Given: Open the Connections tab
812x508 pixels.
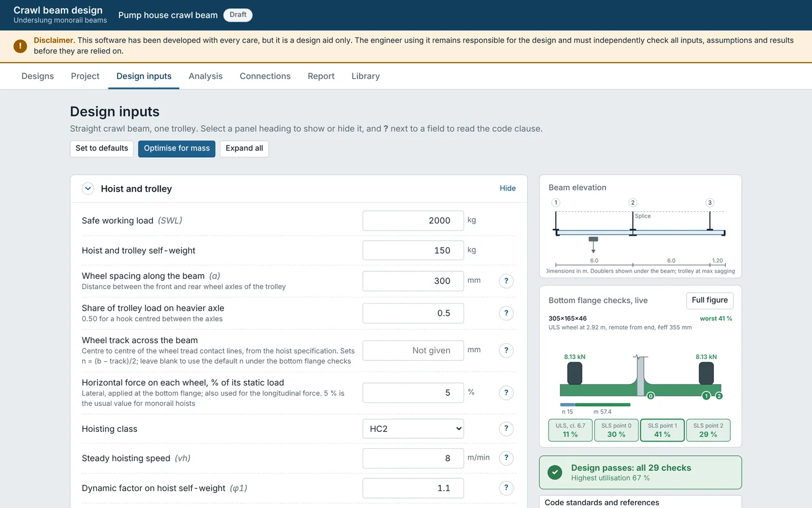Looking at the screenshot, I should (265, 76).
